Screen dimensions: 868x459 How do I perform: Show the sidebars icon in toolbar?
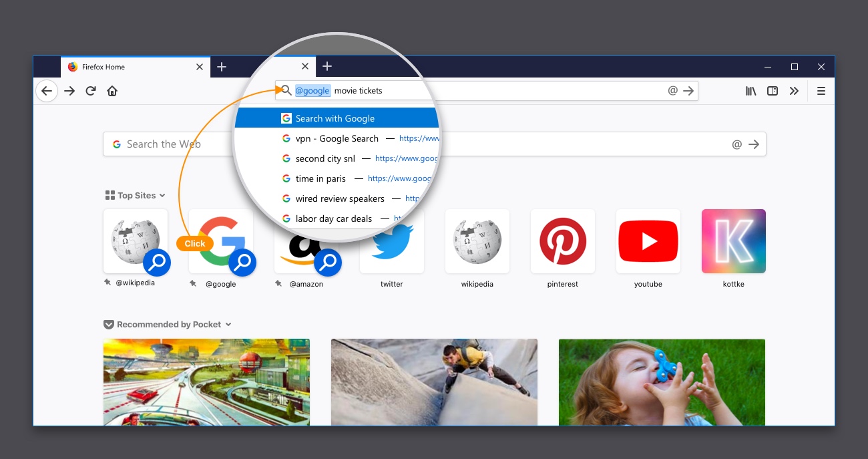(773, 91)
